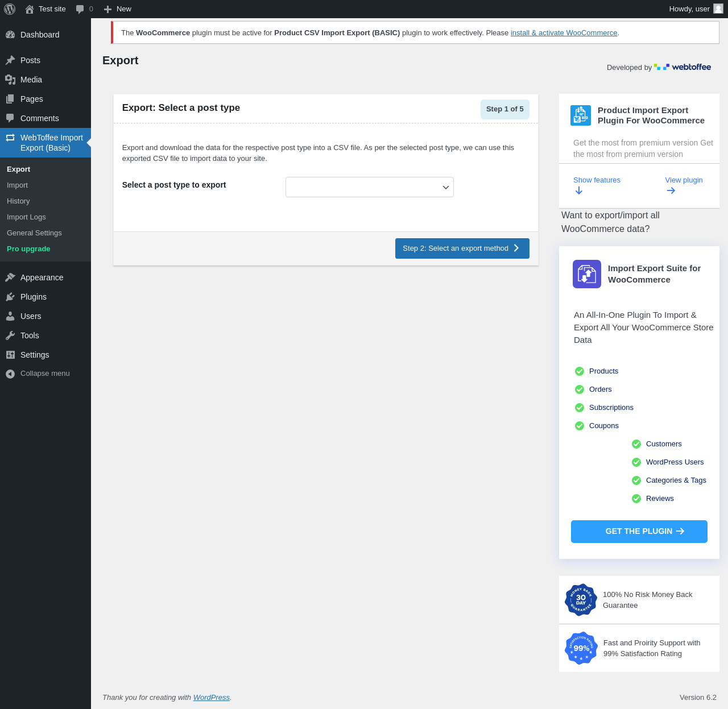Click the GET THE PLUGIN button
The image size is (728, 709).
639,532
